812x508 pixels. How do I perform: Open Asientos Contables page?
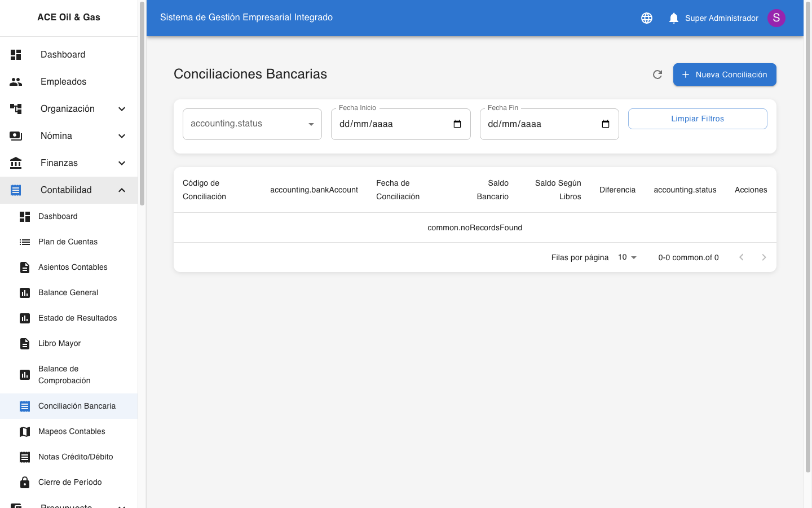coord(73,267)
